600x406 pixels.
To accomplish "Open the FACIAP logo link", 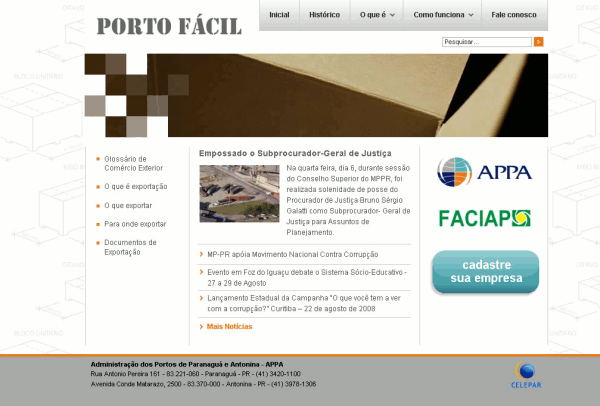I will pyautogui.click(x=484, y=218).
